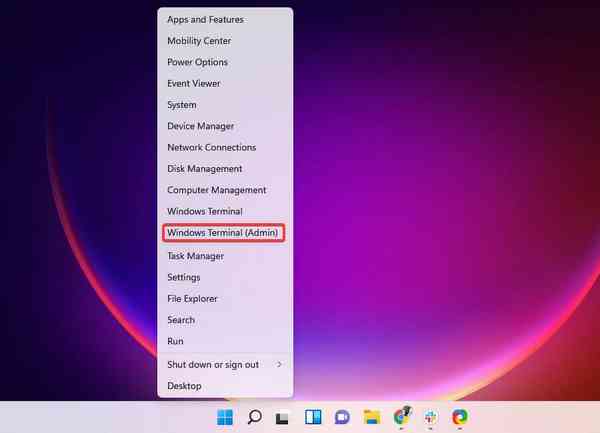
Task: Open Network Connections
Action: (x=212, y=148)
